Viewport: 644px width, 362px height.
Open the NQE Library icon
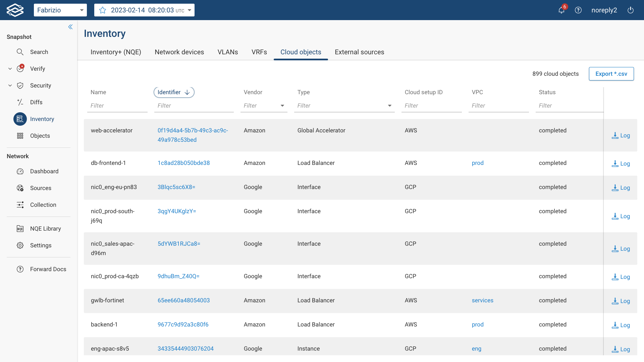point(20,229)
